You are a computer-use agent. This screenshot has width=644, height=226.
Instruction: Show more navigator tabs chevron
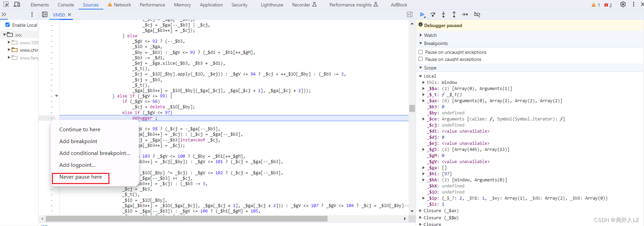[x=4, y=15]
